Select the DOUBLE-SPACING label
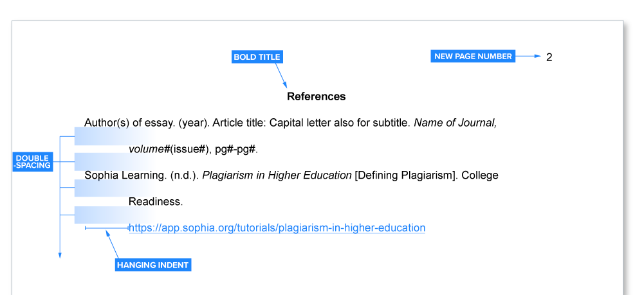This screenshot has width=644, height=295. (x=33, y=162)
